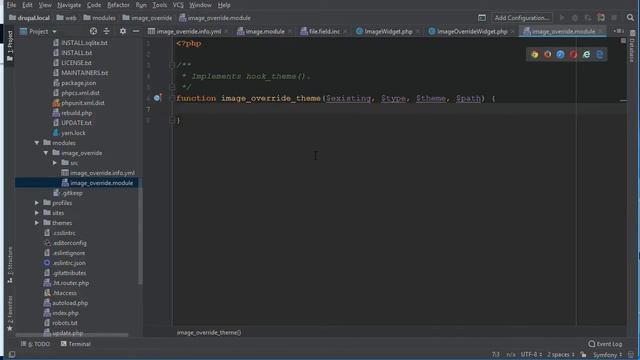Click the locate-file target icon in Project panel
The width and height of the screenshot is (640, 360).
tap(93, 31)
